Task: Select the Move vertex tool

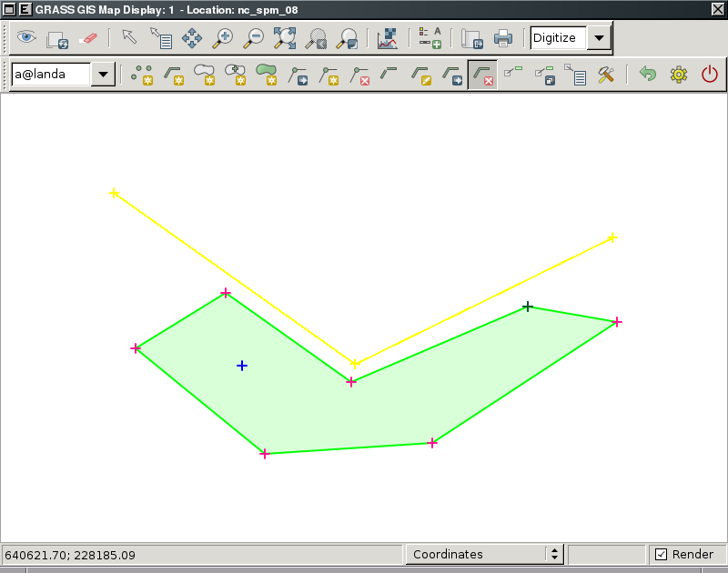Action: (x=298, y=75)
